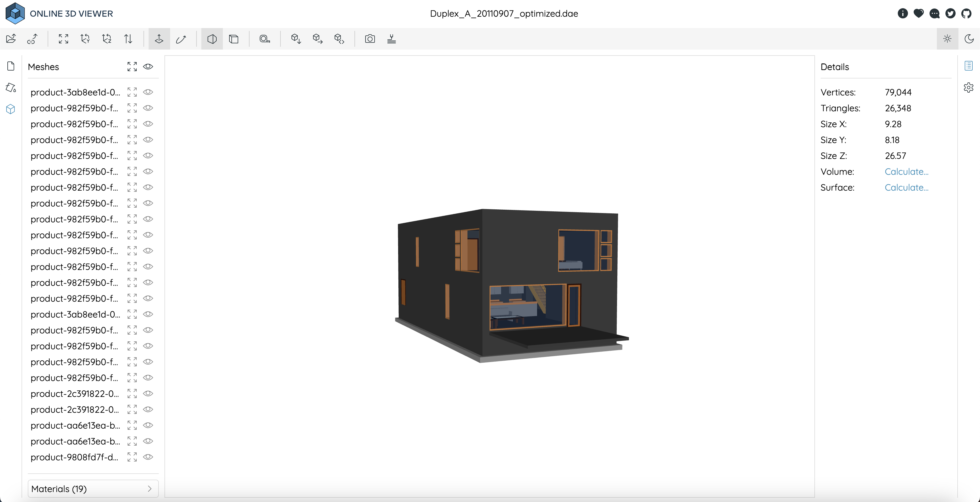Set Y axis as up vector
The image size is (980, 502).
point(85,39)
